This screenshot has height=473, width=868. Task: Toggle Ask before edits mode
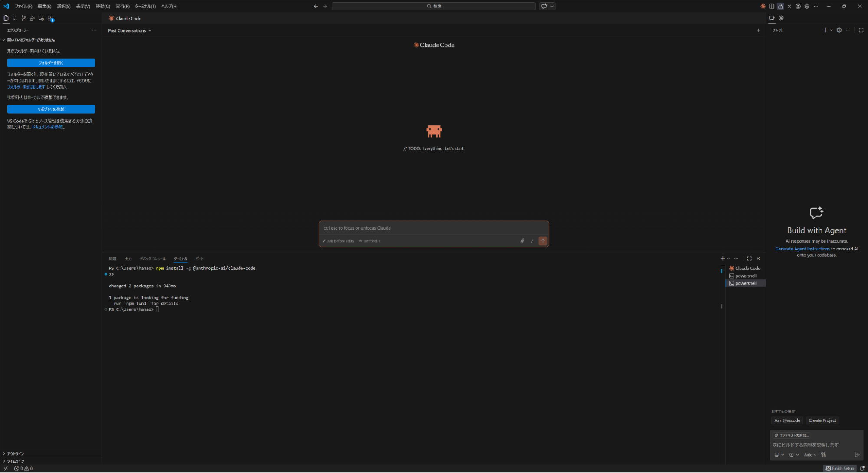338,241
